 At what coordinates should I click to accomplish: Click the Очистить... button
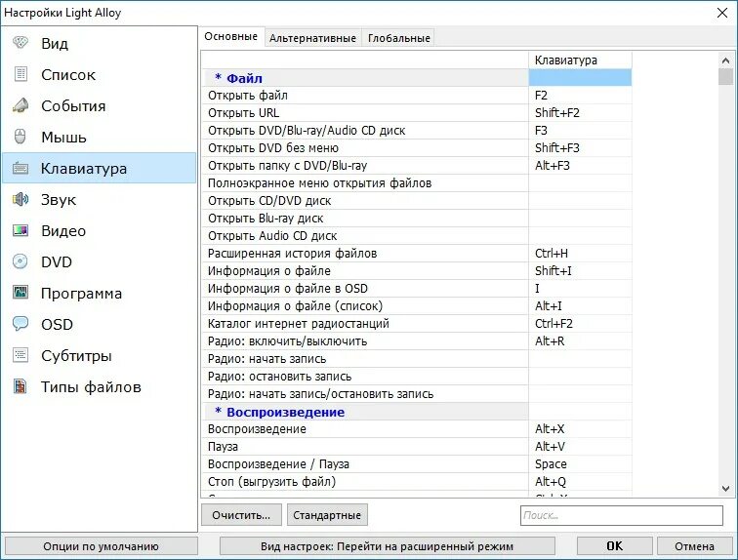(241, 515)
